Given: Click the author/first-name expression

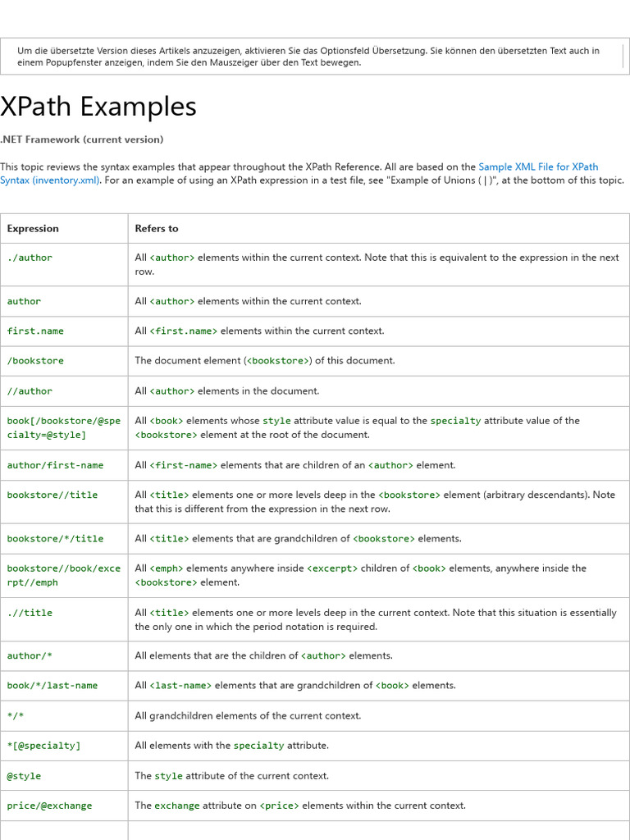Looking at the screenshot, I should (55, 465).
